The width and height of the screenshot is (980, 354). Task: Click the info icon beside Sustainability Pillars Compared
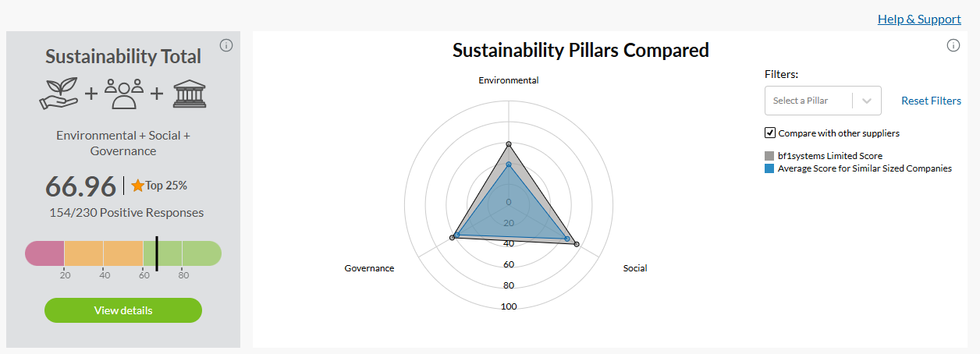(x=953, y=45)
